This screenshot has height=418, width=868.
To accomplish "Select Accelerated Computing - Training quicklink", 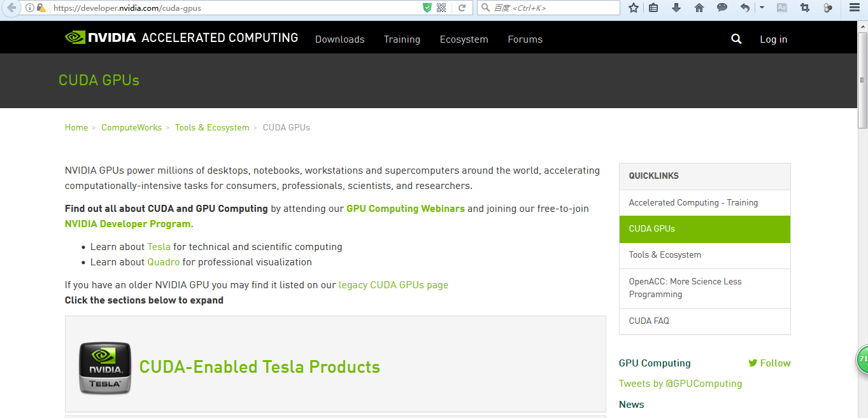I will click(x=704, y=203).
